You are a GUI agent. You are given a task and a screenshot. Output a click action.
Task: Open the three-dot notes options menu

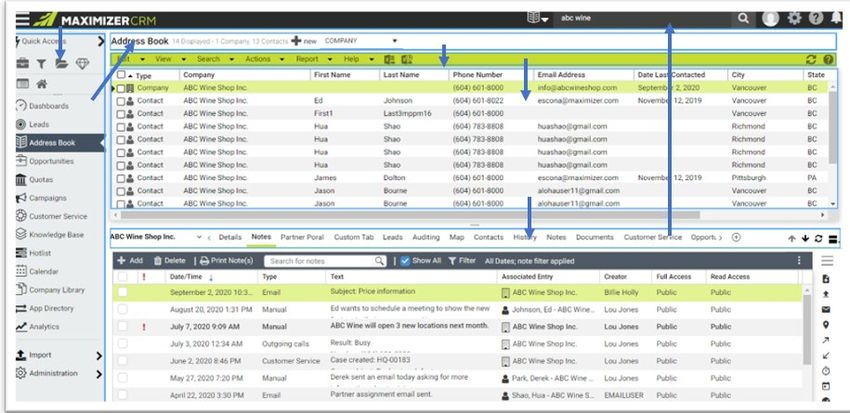(x=799, y=261)
